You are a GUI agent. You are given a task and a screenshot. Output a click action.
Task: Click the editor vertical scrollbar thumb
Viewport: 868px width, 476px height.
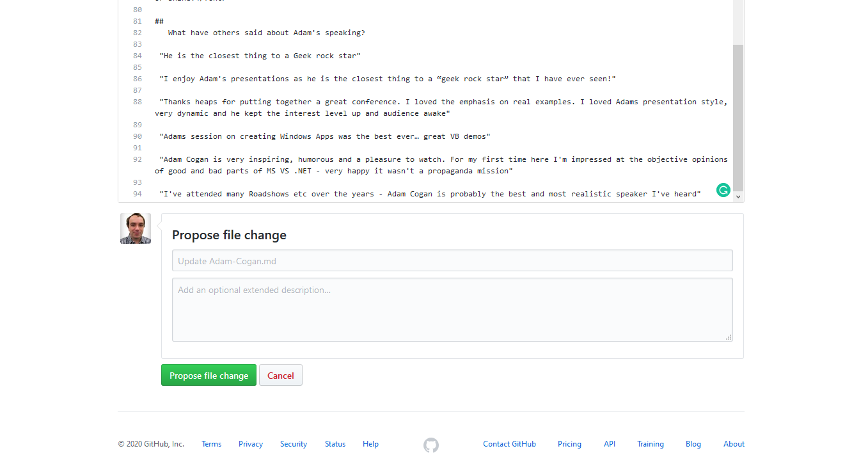(x=738, y=118)
